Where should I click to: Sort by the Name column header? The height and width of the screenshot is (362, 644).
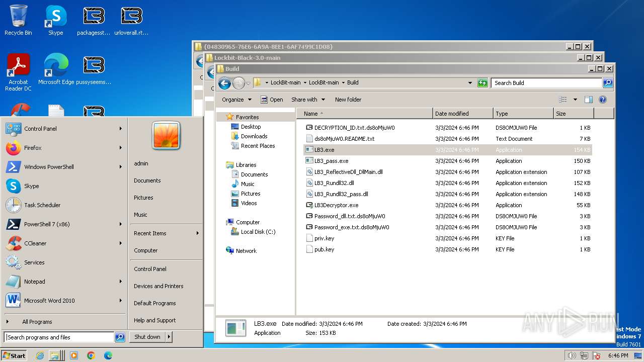tap(364, 114)
